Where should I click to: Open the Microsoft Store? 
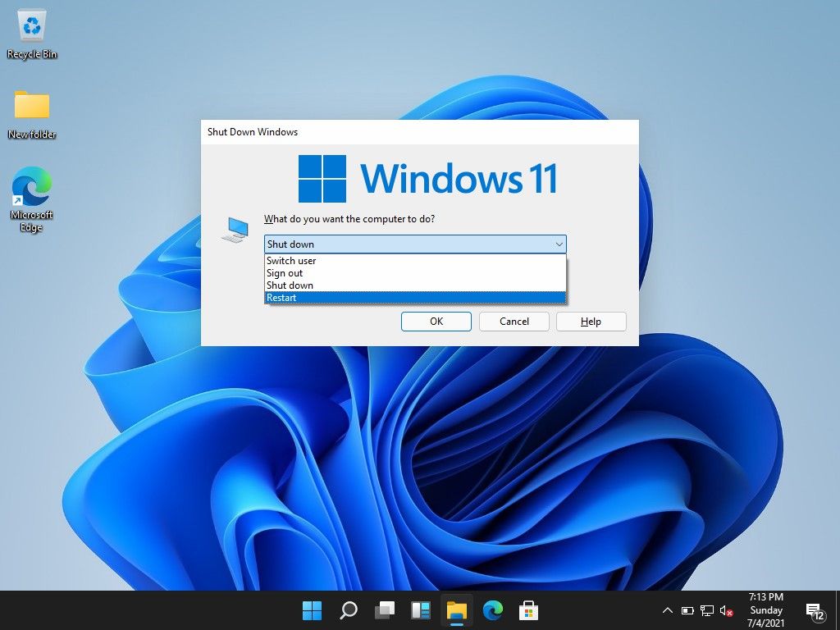coord(529,610)
